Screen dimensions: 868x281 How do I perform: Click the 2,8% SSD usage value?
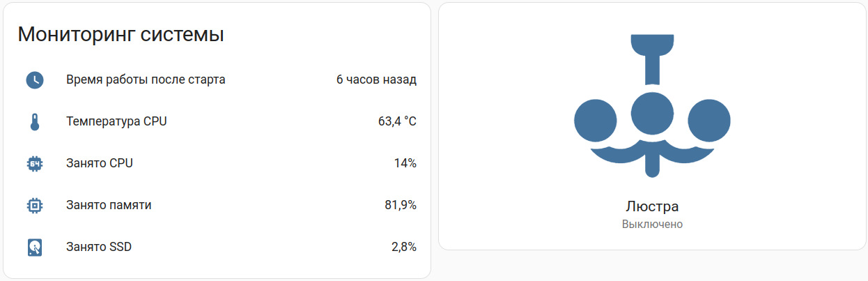[403, 247]
